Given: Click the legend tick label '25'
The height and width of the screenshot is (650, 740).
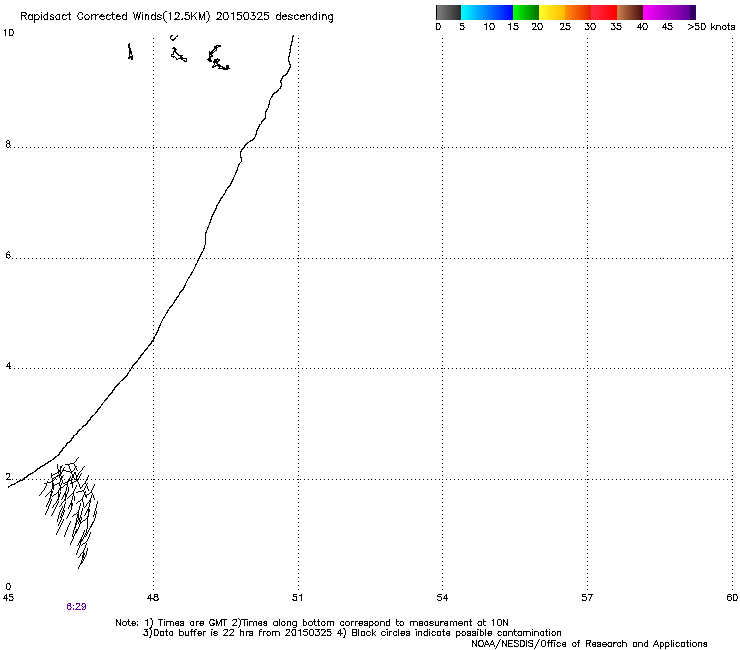Looking at the screenshot, I should (565, 27).
